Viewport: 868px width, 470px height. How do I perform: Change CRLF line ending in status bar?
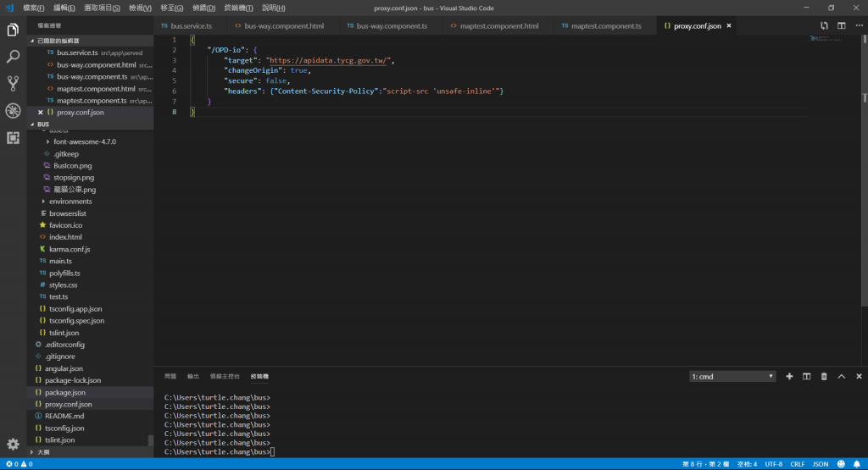(797, 464)
